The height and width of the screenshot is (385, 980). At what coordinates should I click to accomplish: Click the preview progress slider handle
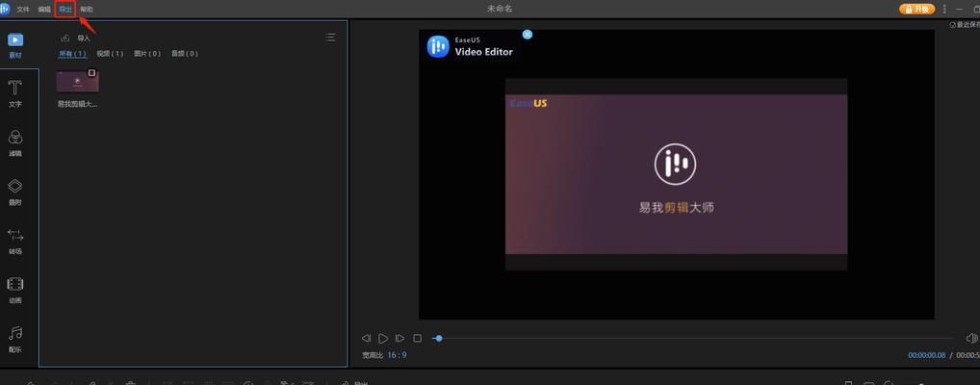tap(439, 338)
